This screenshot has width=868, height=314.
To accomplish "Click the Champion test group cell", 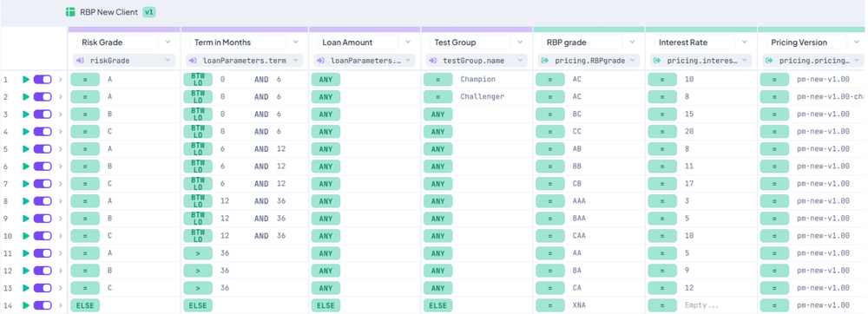I will 477,80.
